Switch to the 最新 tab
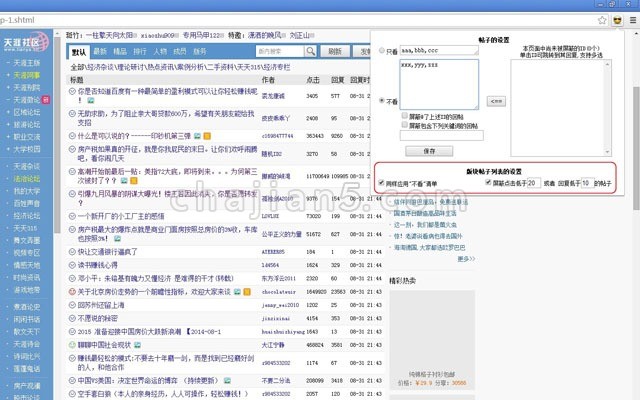This screenshot has width=640, height=400. pos(100,51)
